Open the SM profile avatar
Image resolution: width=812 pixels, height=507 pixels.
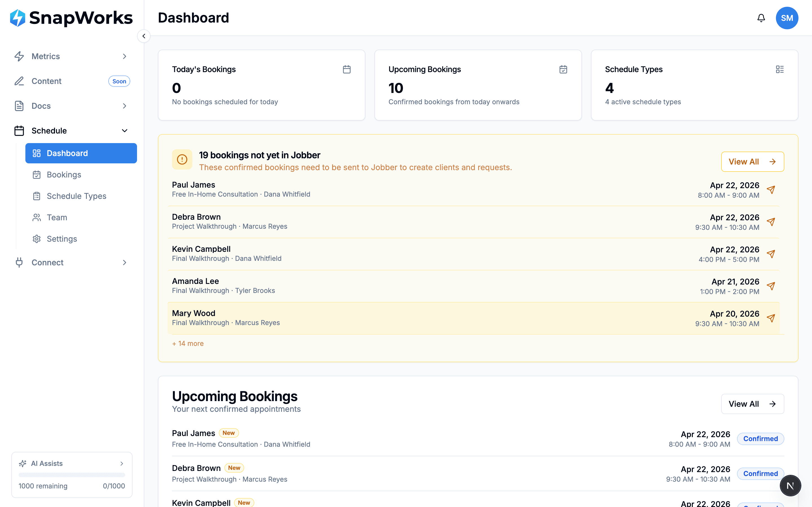[x=787, y=18]
